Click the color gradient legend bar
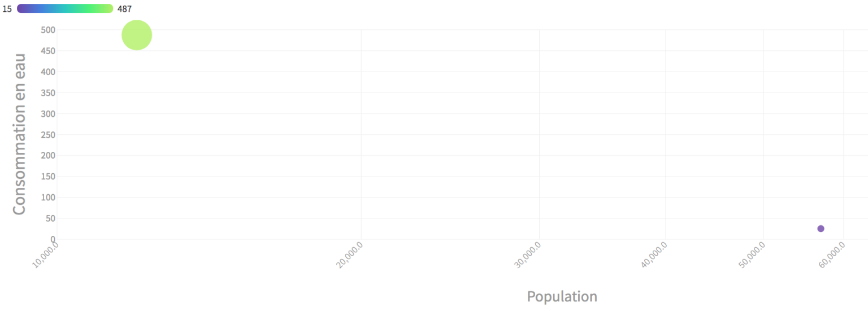This screenshot has height=320, width=868. tap(65, 8)
